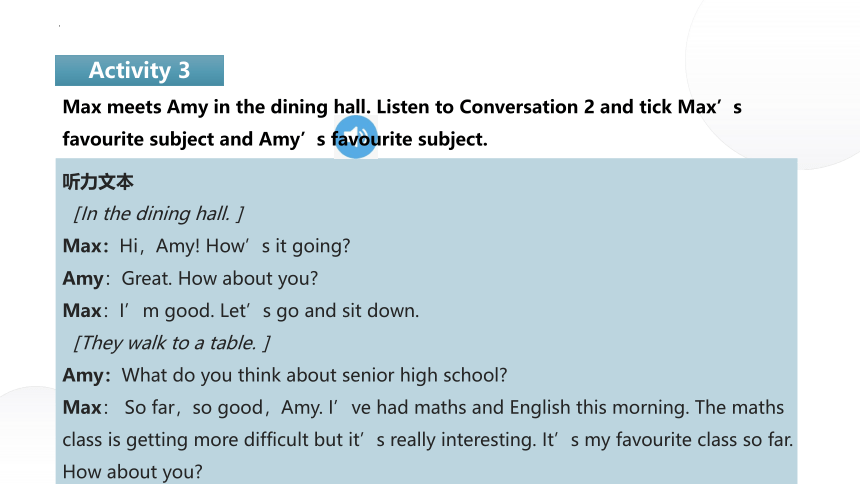Click the words 'Listen to Conversation 2'

(485, 107)
